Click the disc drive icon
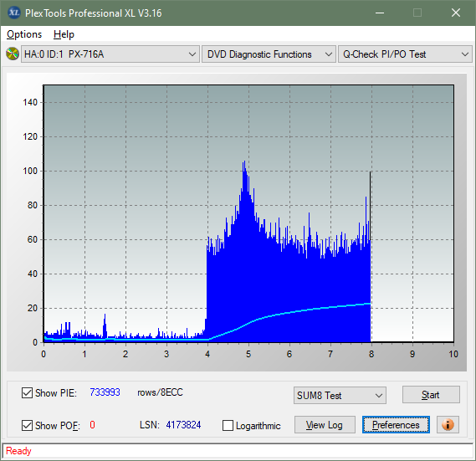Screen dimensions: 476x461 (13, 54)
